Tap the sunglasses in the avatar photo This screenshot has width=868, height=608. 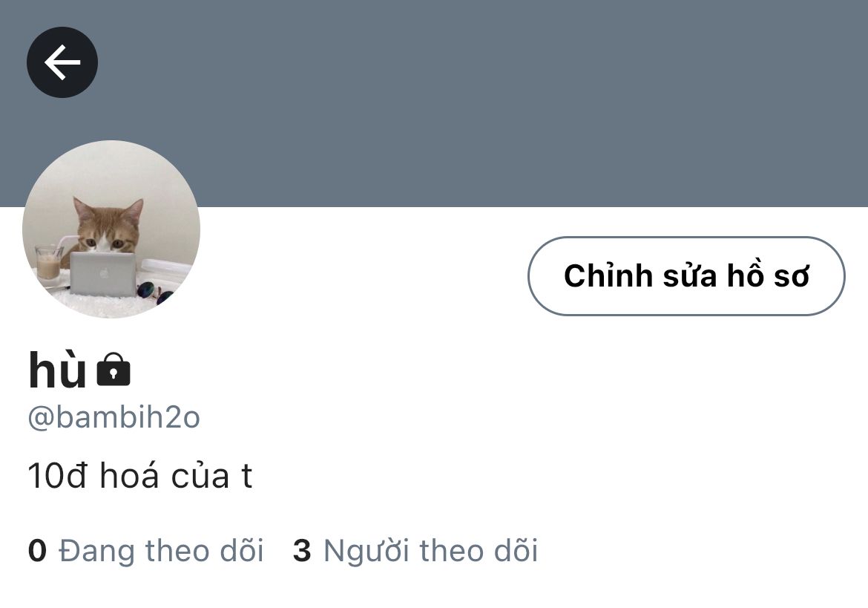click(154, 292)
